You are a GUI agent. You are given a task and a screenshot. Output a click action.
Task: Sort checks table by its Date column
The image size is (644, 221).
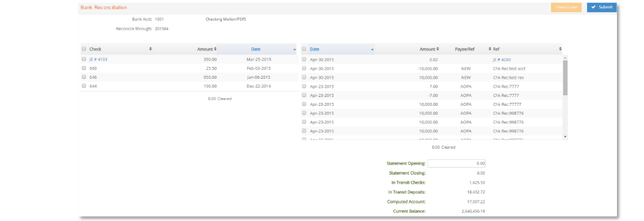256,49
